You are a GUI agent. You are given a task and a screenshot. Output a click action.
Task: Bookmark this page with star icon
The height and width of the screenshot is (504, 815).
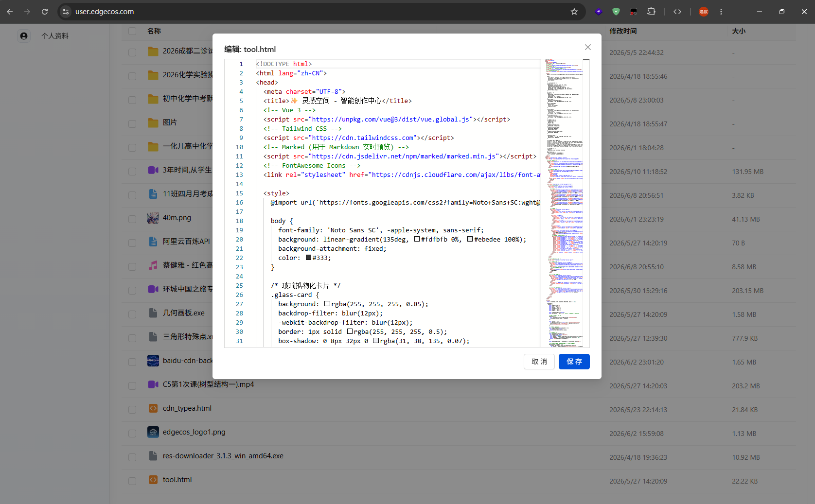point(574,12)
